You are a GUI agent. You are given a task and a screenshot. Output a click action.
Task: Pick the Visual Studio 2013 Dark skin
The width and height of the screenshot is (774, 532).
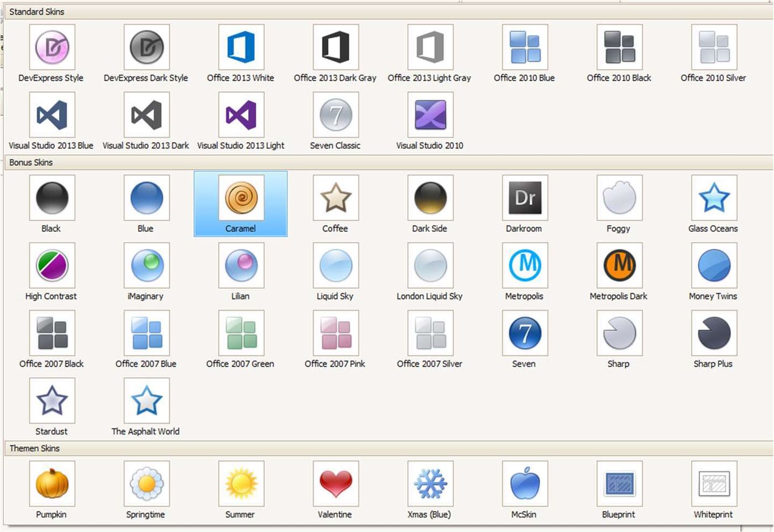[147, 114]
